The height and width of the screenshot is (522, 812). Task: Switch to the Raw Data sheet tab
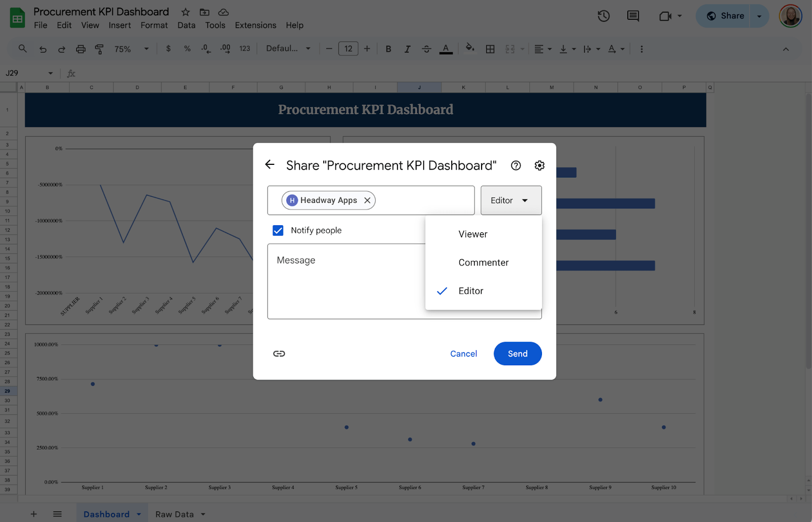174,514
